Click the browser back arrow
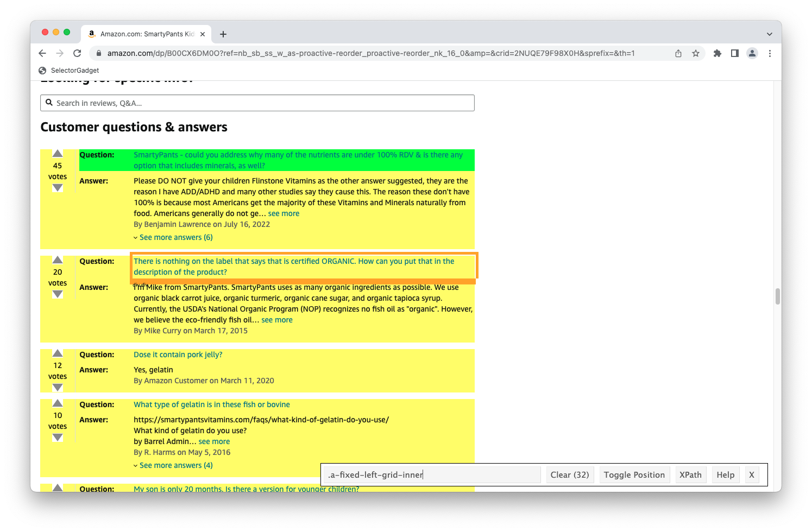812x532 pixels. [x=42, y=53]
